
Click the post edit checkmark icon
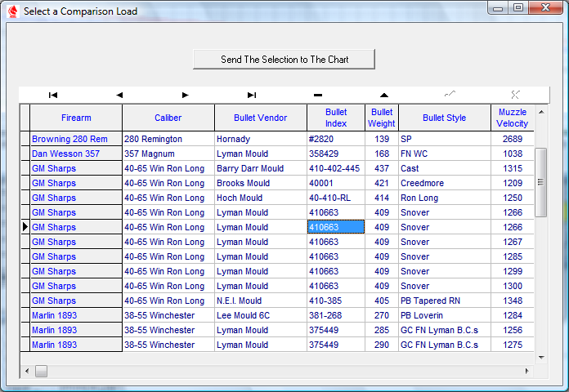tap(450, 95)
